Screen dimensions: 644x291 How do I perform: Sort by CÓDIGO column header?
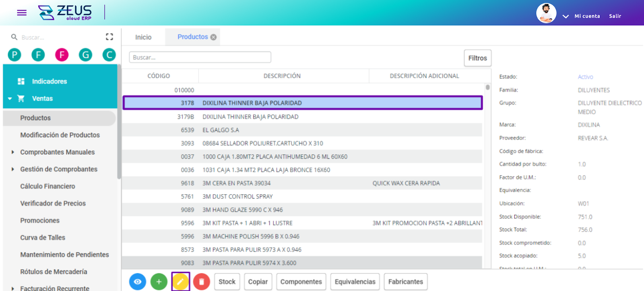(x=159, y=76)
